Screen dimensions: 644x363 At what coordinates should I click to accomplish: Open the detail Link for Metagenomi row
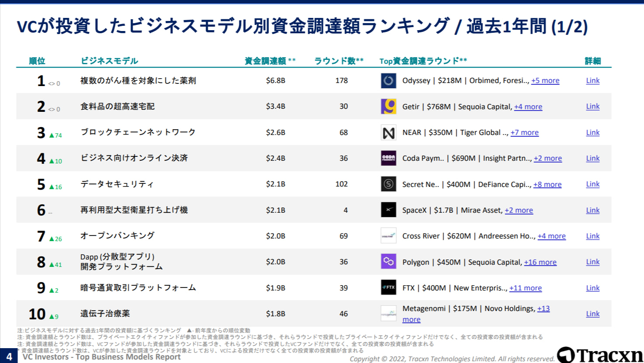pos(593,314)
